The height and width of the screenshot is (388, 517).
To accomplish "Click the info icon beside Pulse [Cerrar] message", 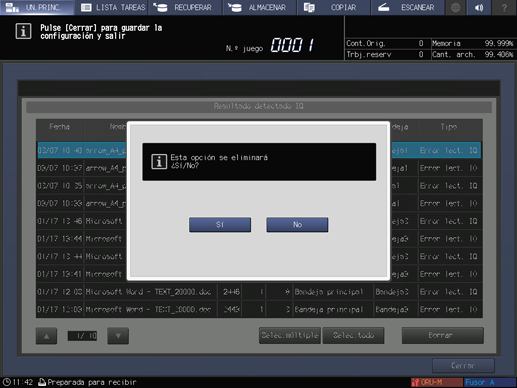I will pos(23,31).
